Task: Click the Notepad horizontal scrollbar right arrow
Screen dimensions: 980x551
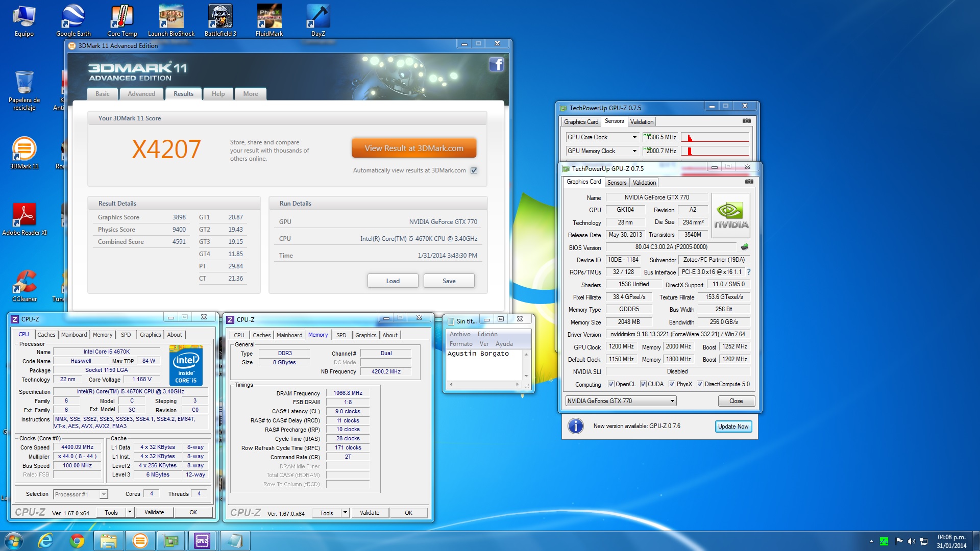Action: click(x=517, y=384)
